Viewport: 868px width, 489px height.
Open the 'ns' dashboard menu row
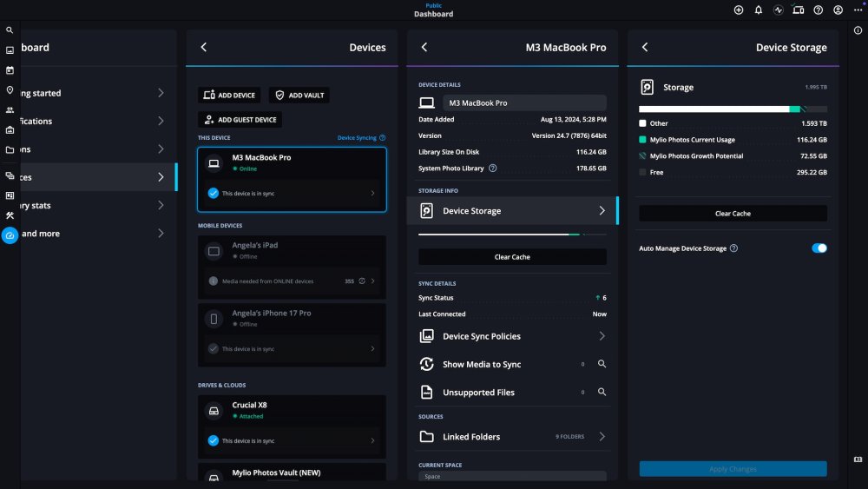point(99,149)
